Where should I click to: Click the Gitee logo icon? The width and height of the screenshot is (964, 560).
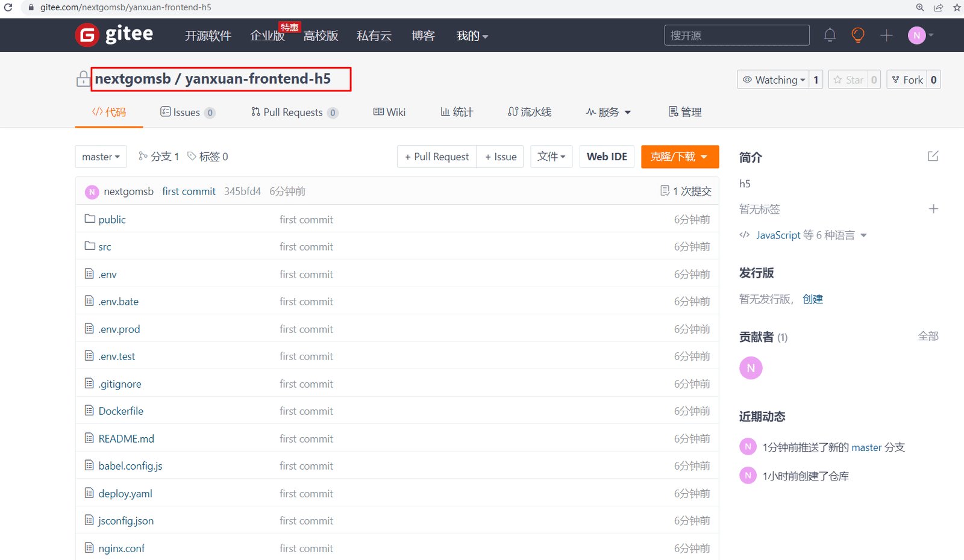point(87,35)
